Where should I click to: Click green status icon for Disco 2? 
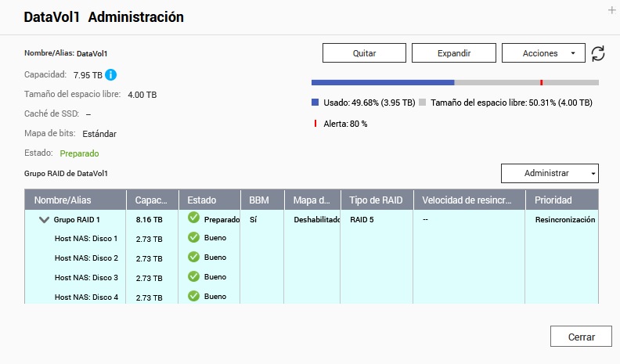click(x=193, y=258)
